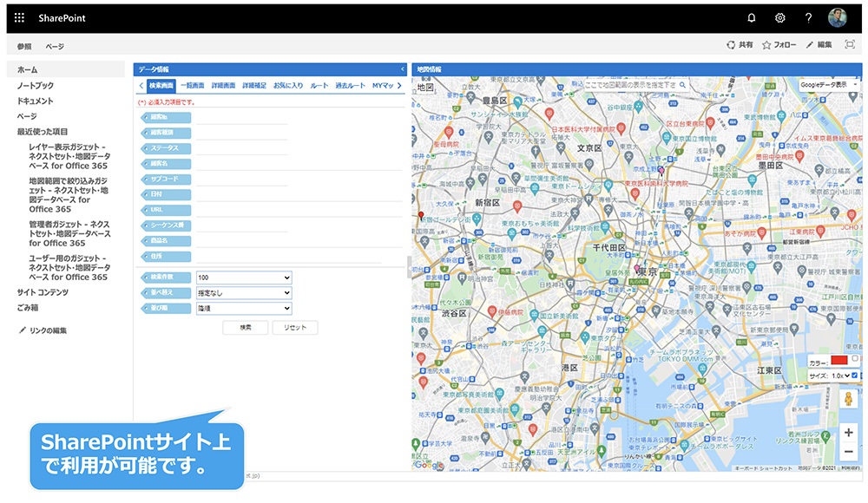868x503 pixels.
Task: Click the 検索 search button
Action: point(246,328)
